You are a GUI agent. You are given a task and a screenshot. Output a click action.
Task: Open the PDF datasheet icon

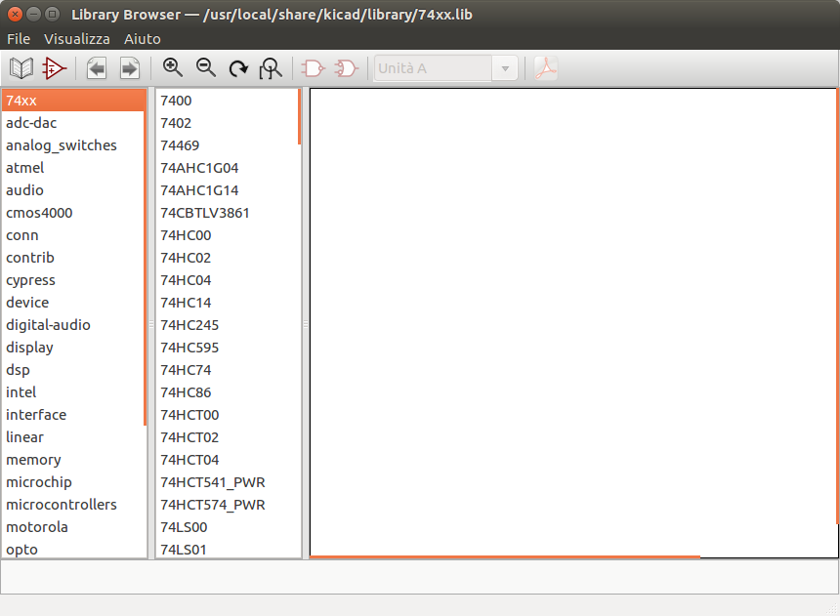click(546, 68)
